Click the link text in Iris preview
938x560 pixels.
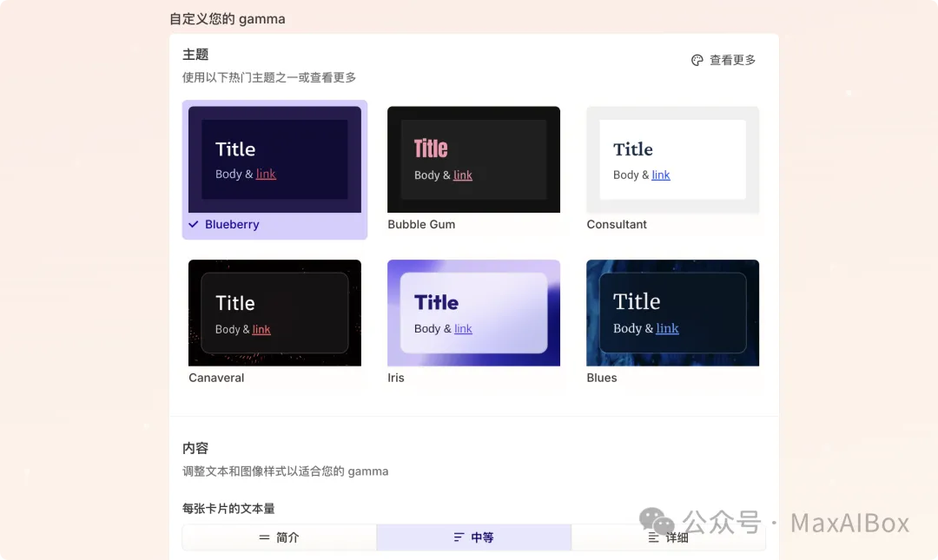pyautogui.click(x=463, y=328)
